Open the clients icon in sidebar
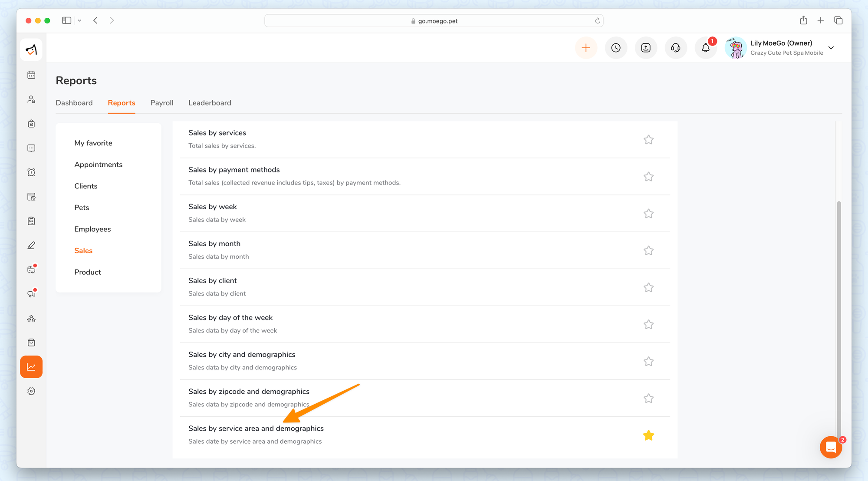Viewport: 868px width, 481px height. click(x=31, y=99)
